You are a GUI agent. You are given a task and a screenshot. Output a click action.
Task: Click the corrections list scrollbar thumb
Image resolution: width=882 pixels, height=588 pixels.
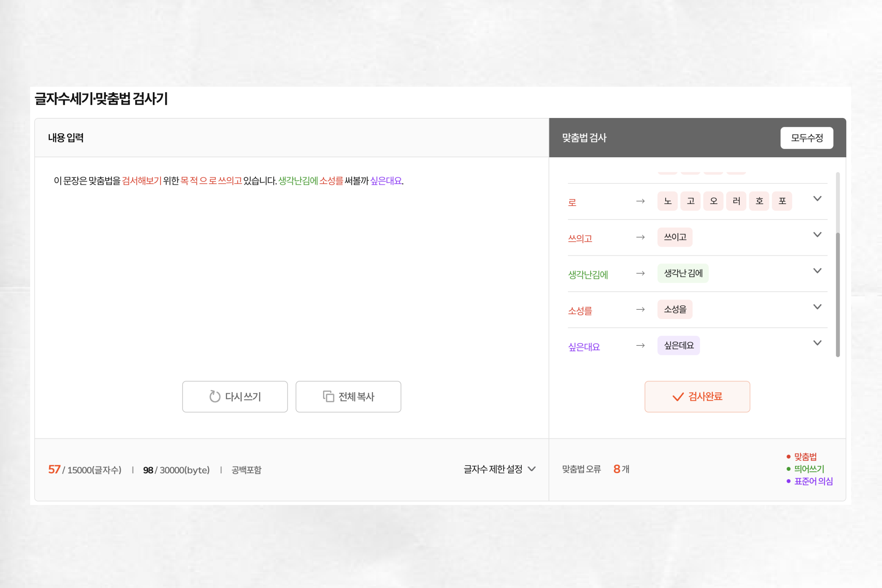tap(838, 294)
